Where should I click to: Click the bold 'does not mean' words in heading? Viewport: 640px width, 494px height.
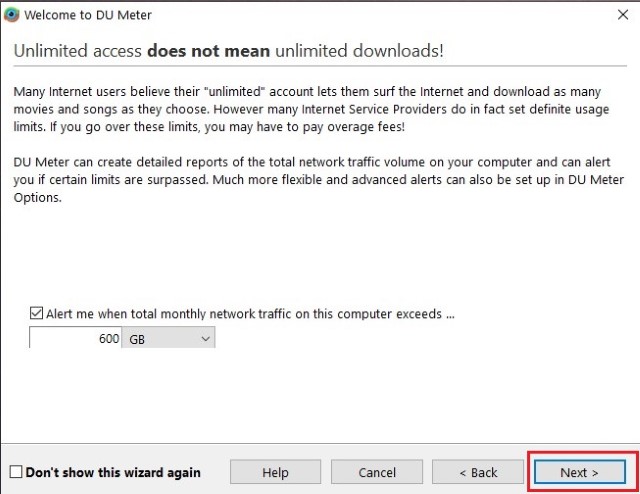tap(209, 51)
